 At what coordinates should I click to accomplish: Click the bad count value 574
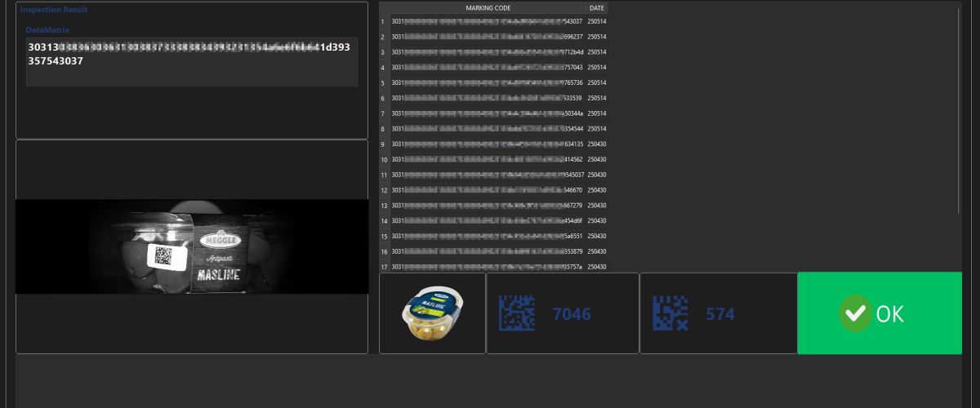click(720, 314)
